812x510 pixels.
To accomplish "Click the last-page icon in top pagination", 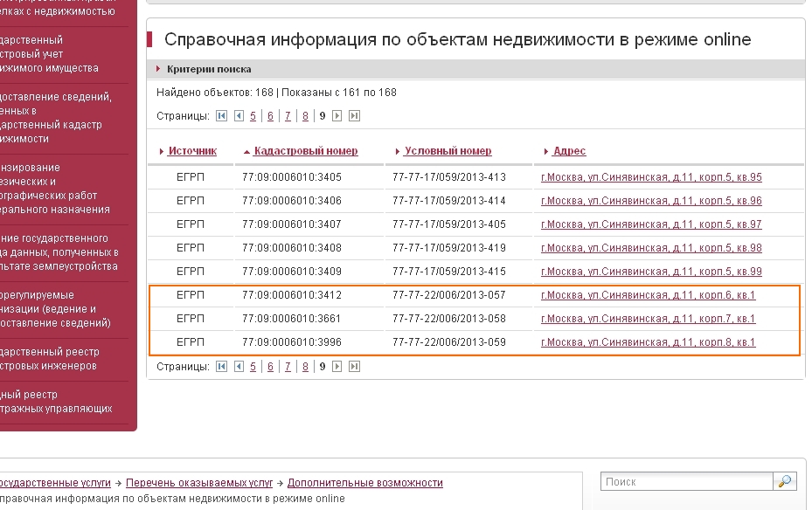I will click(x=354, y=115).
